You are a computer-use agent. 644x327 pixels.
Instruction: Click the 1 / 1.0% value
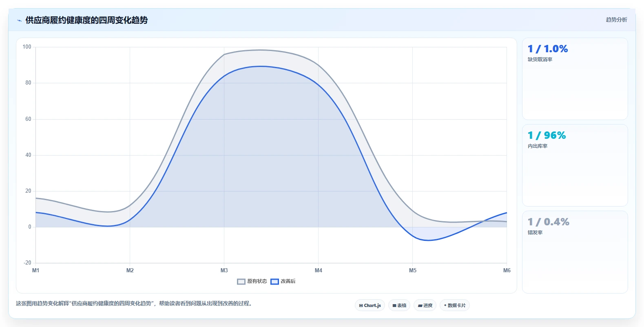tap(547, 49)
